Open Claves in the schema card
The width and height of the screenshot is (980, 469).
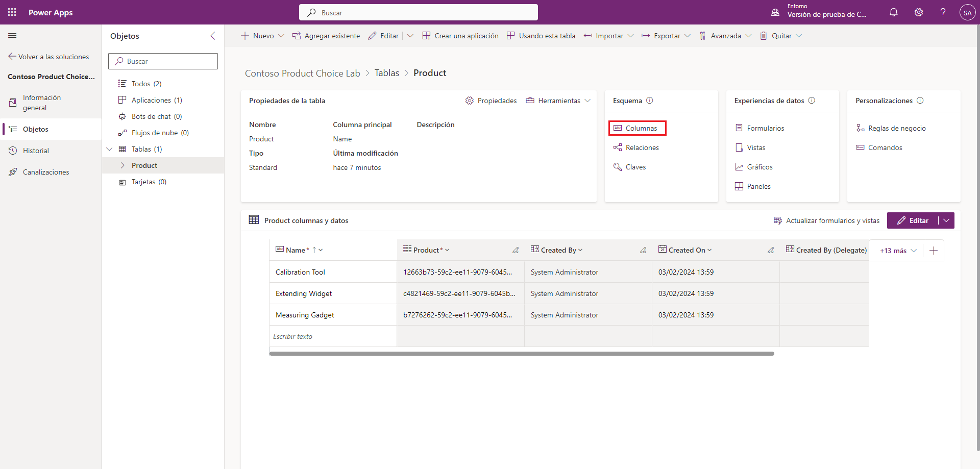click(x=629, y=167)
